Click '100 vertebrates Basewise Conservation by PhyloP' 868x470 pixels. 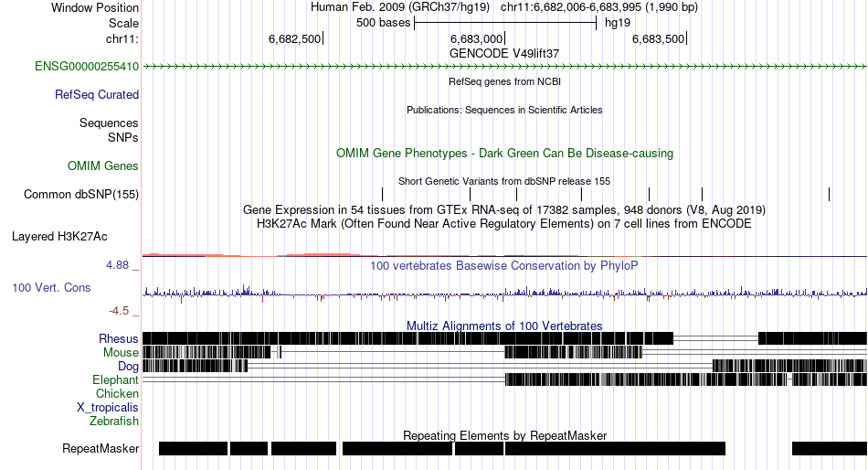(504, 265)
